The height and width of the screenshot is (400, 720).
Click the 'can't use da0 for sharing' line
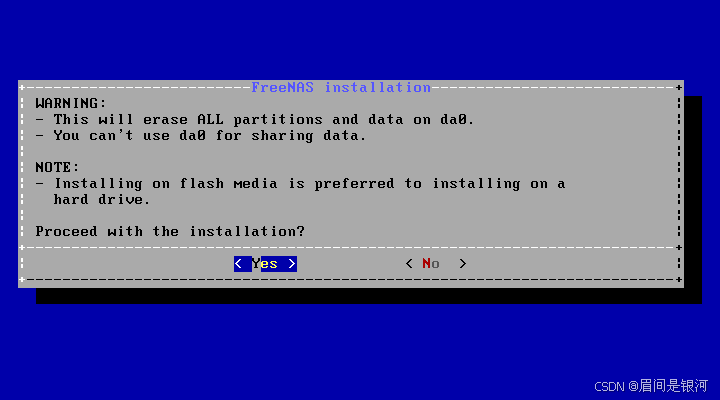tap(201, 135)
